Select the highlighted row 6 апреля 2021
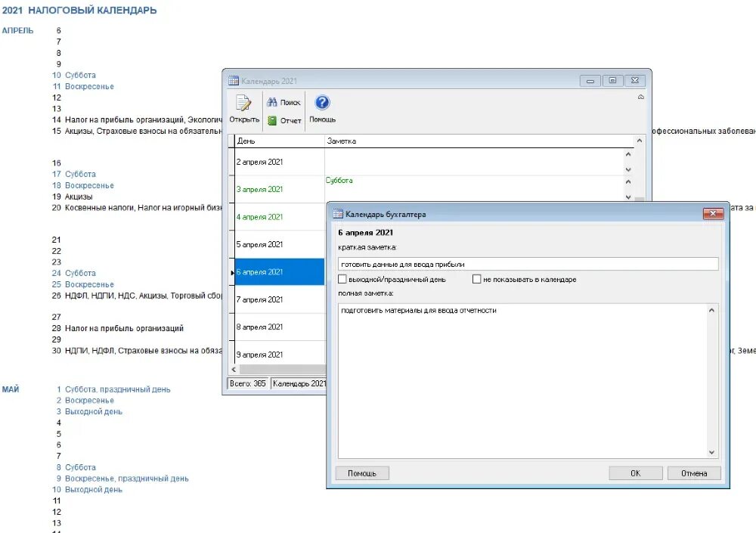Image resolution: width=756 pixels, height=533 pixels. pos(280,272)
